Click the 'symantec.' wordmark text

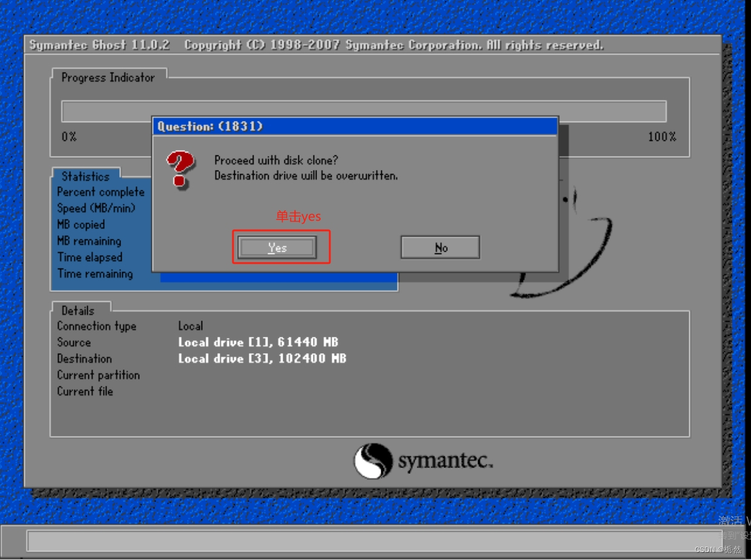coord(445,461)
